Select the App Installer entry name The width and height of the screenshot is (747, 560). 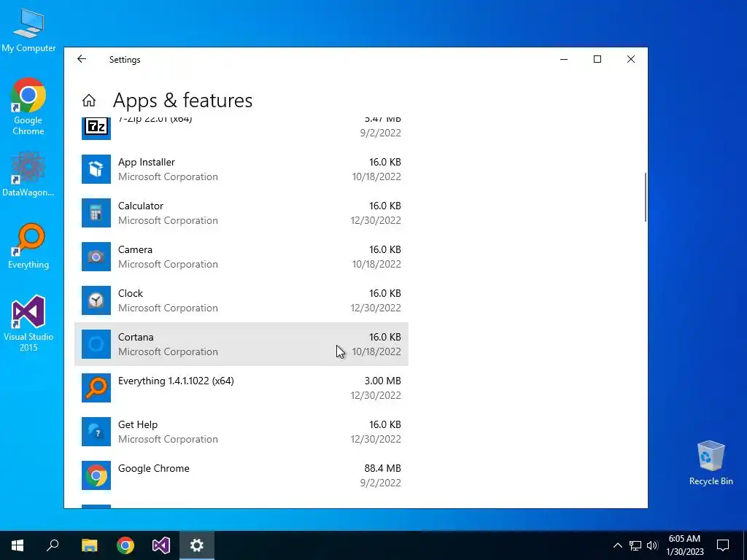147,162
